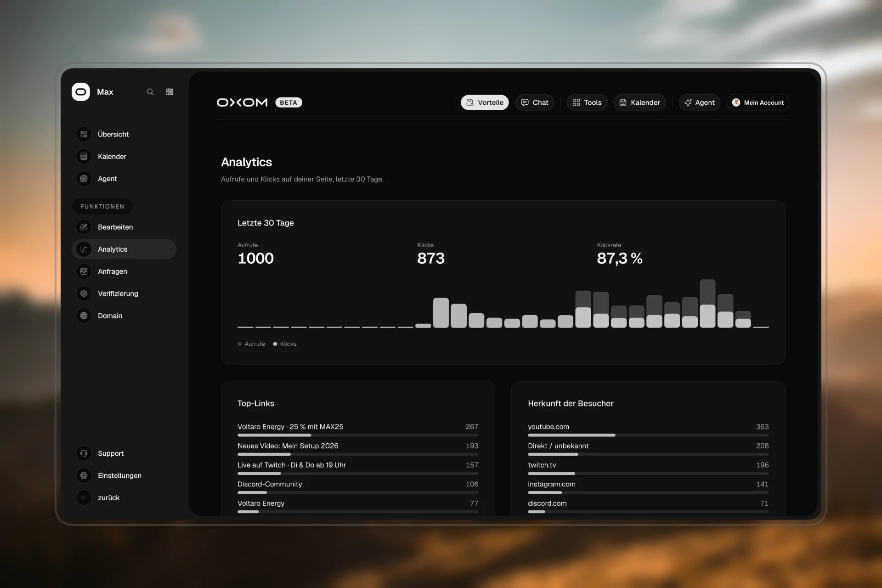This screenshot has height=588, width=882.
Task: Click the Support headset icon
Action: tap(84, 453)
